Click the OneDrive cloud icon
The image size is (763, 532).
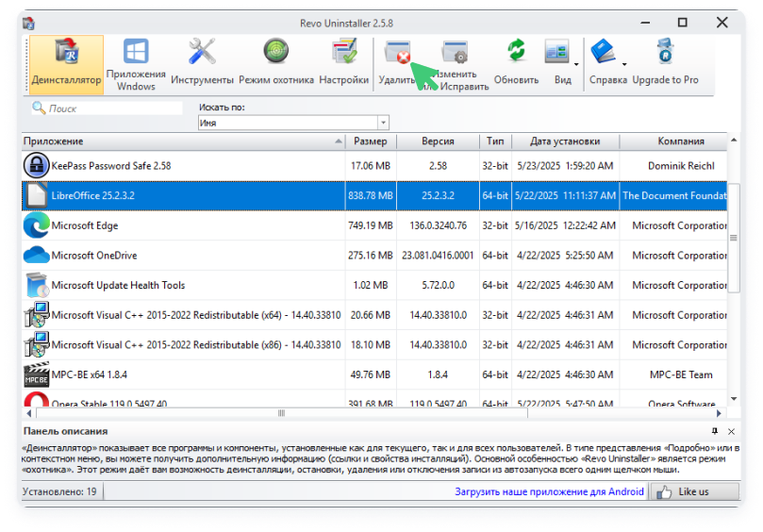pyautogui.click(x=37, y=255)
